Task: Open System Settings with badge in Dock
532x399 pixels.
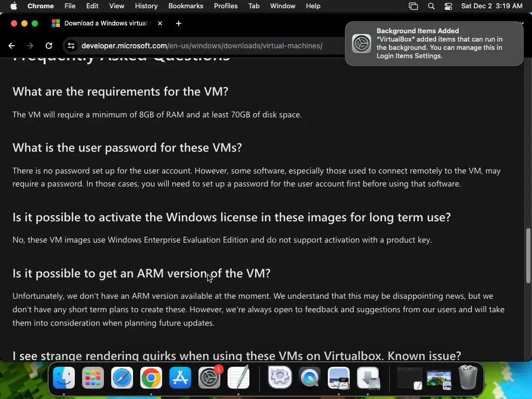Action: (209, 378)
